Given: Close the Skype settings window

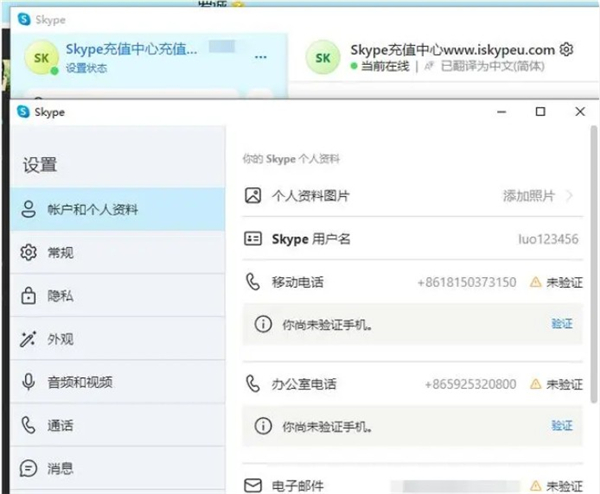Looking at the screenshot, I should tap(580, 111).
